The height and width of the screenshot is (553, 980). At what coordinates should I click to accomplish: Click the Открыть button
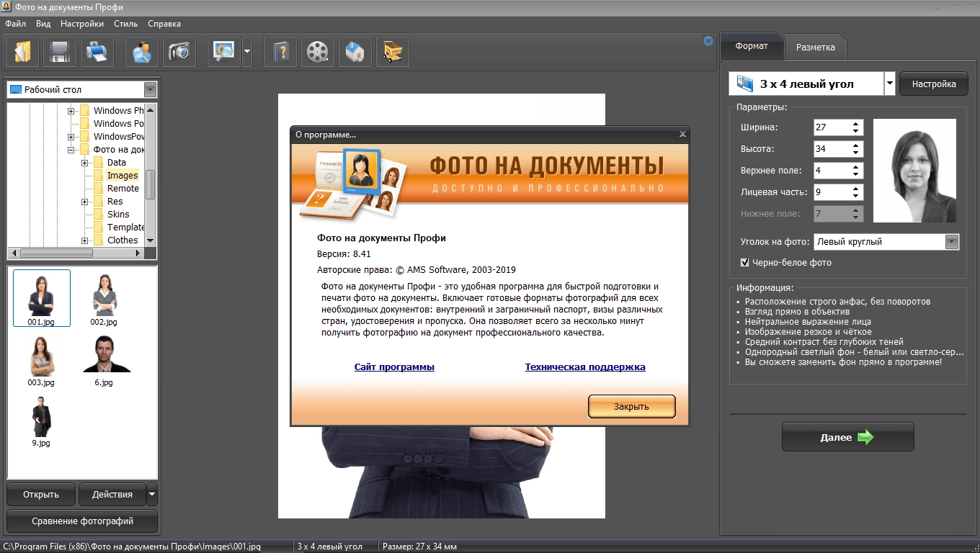pos(41,495)
